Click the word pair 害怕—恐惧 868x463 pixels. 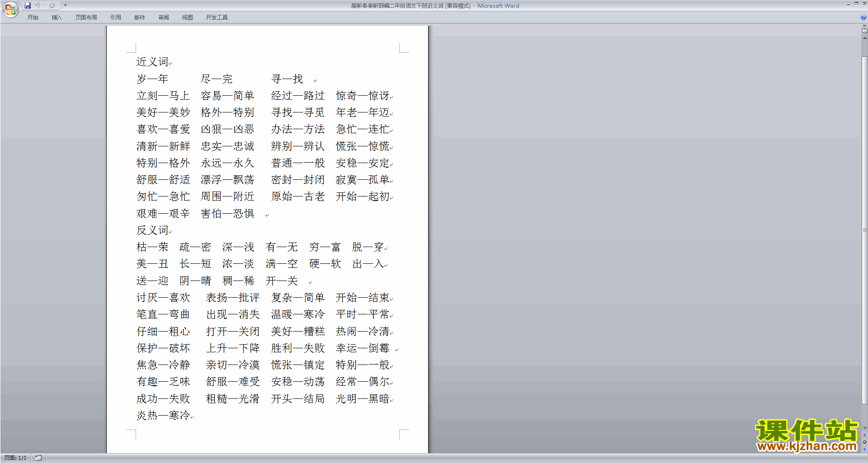coord(227,214)
